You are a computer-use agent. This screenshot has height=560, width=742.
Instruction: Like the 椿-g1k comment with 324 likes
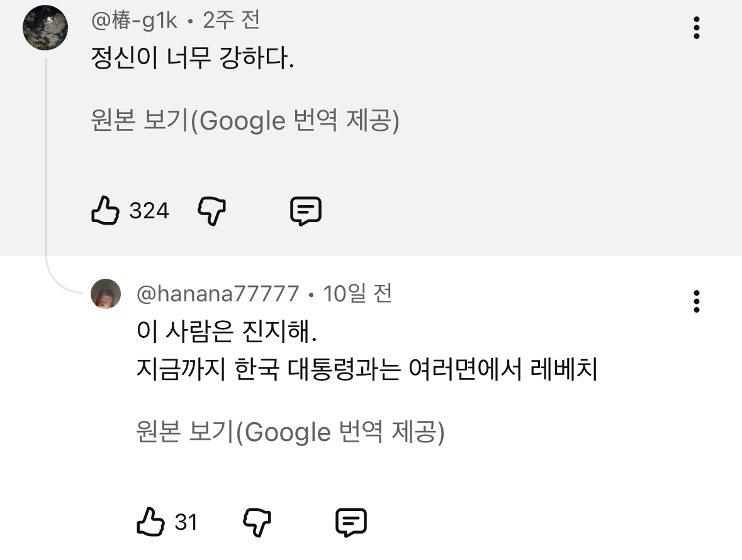click(x=105, y=210)
